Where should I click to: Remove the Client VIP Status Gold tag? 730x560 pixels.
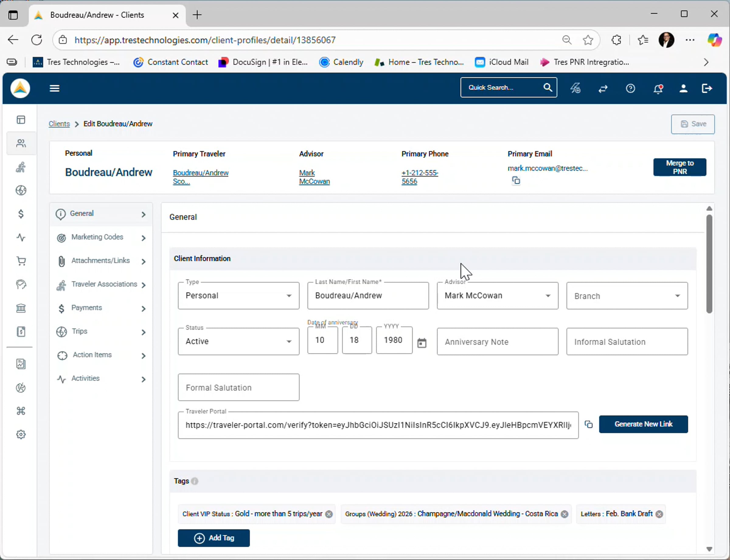[x=329, y=514]
